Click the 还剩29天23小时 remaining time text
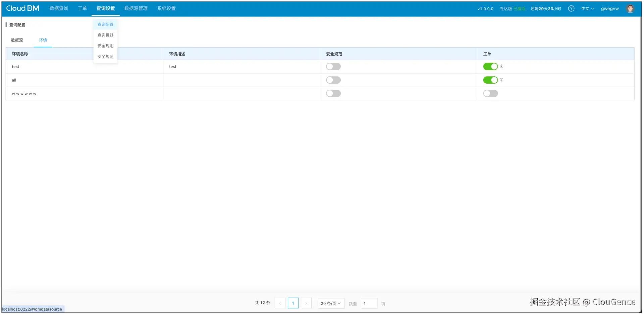This screenshot has width=644, height=315. tap(546, 9)
